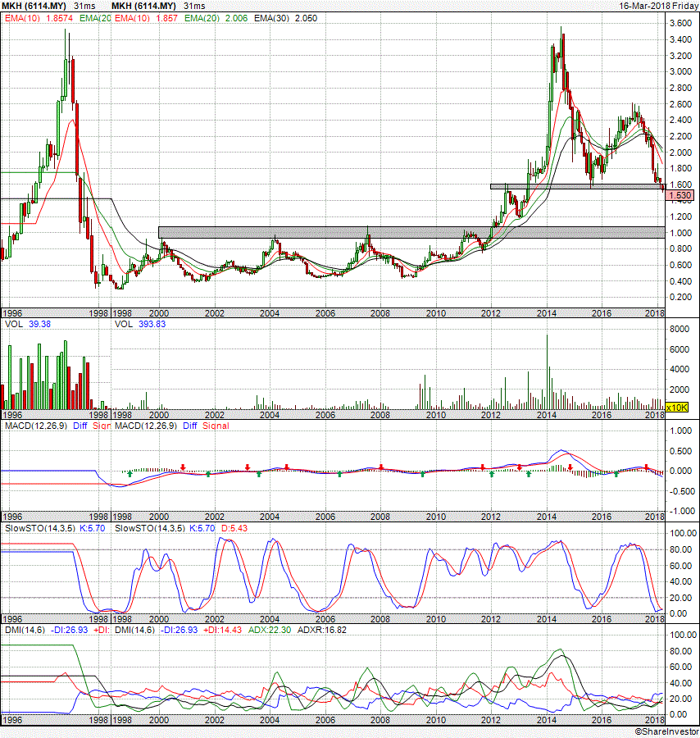Toggle the EMA(20) legend entry

(x=202, y=17)
